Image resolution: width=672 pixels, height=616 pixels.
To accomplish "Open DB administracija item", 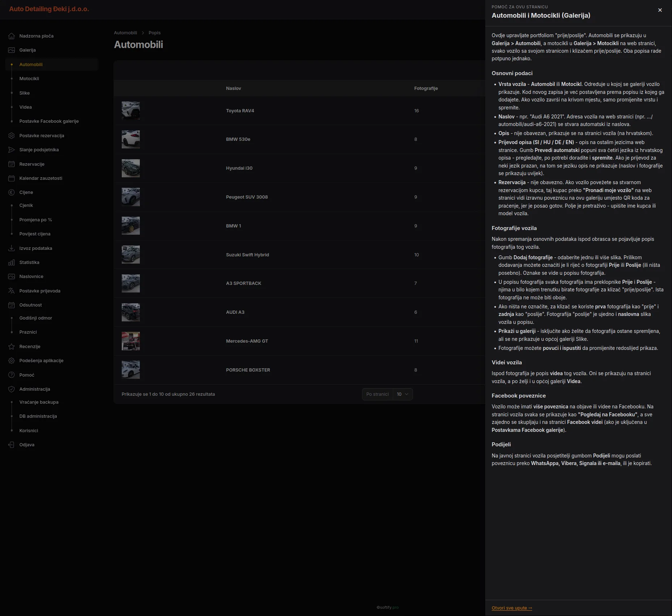I will tap(38, 416).
